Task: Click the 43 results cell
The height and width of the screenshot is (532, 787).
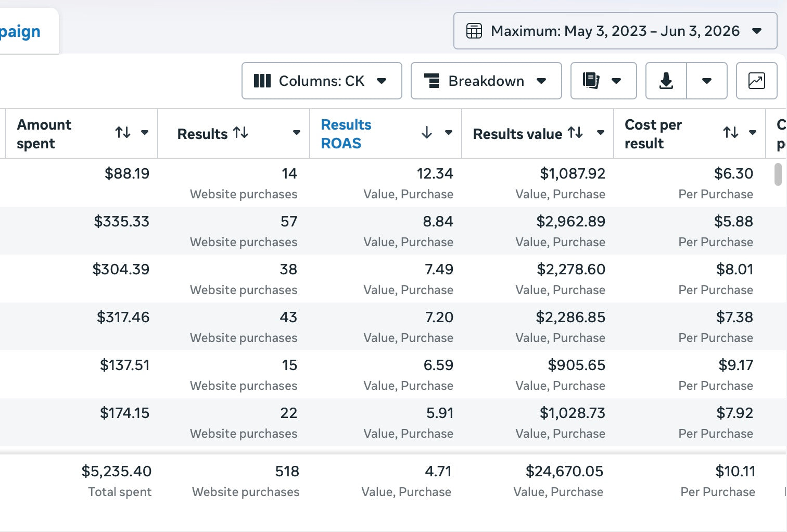Action: (x=288, y=317)
